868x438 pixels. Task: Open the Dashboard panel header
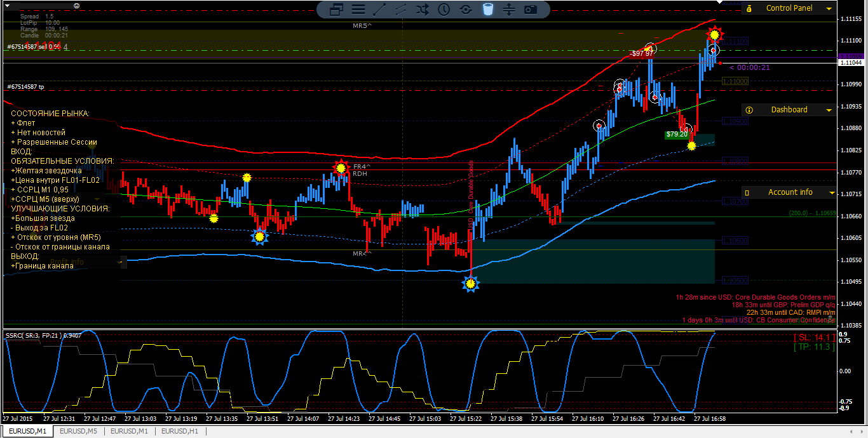pyautogui.click(x=789, y=110)
